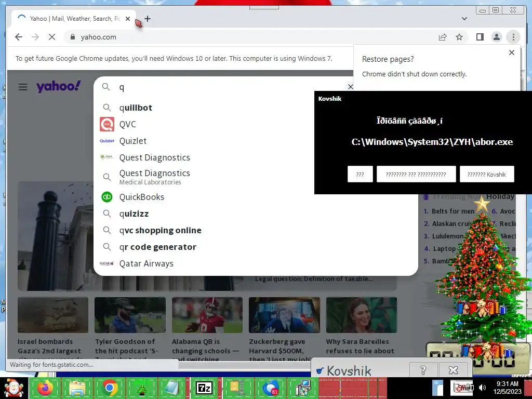Share this page via the address bar
The width and height of the screenshot is (532, 399).
pyautogui.click(x=443, y=37)
